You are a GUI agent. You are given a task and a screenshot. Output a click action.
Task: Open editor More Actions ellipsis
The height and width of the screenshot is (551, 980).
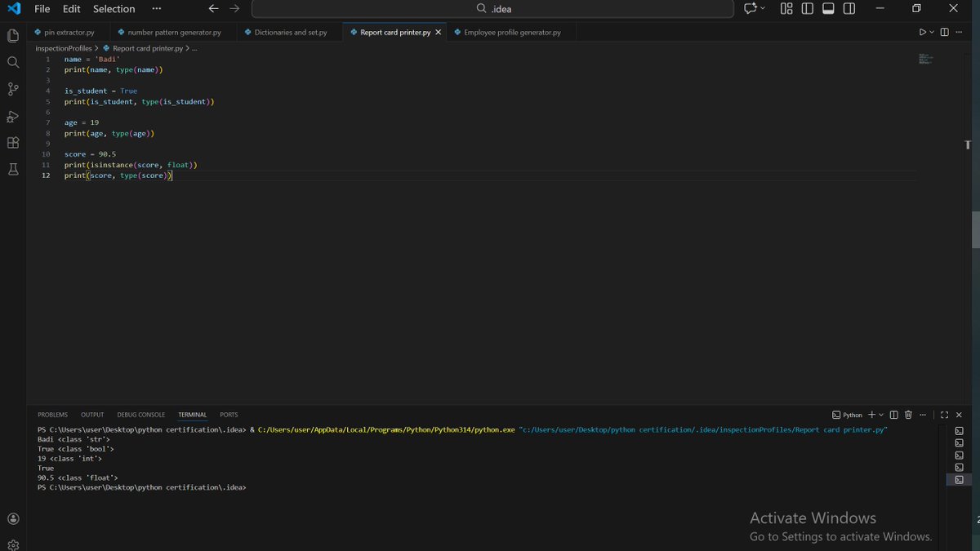959,32
